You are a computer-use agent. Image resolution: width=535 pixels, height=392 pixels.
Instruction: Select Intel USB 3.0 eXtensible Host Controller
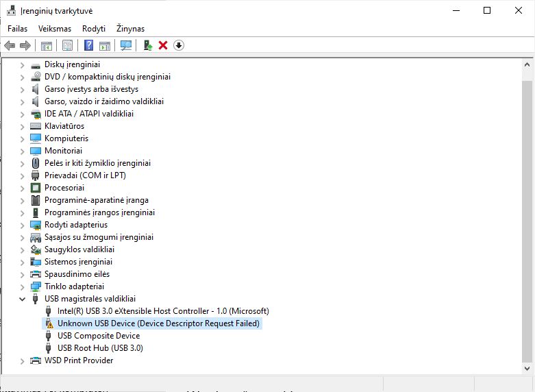(x=163, y=311)
